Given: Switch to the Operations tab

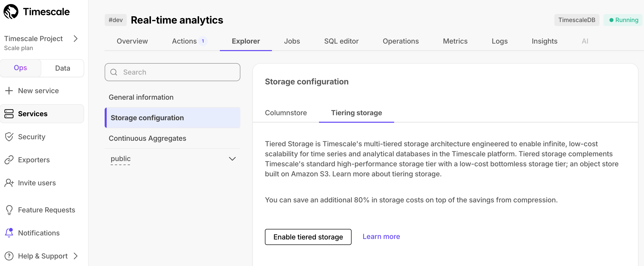Looking at the screenshot, I should 401,41.
